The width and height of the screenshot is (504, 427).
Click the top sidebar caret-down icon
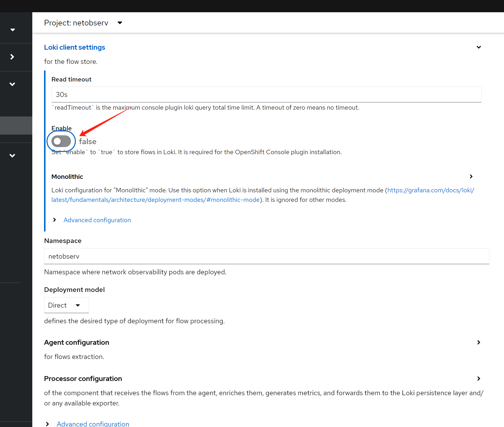tap(13, 30)
